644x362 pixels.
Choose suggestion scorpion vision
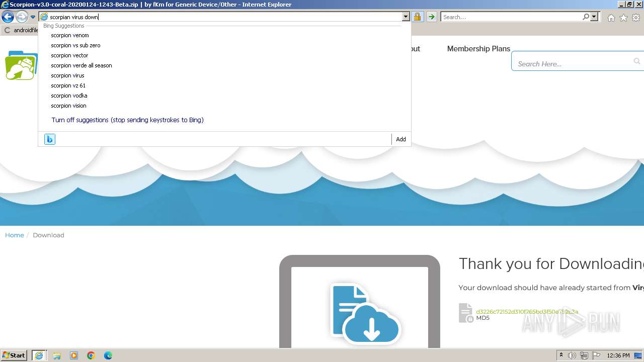68,106
